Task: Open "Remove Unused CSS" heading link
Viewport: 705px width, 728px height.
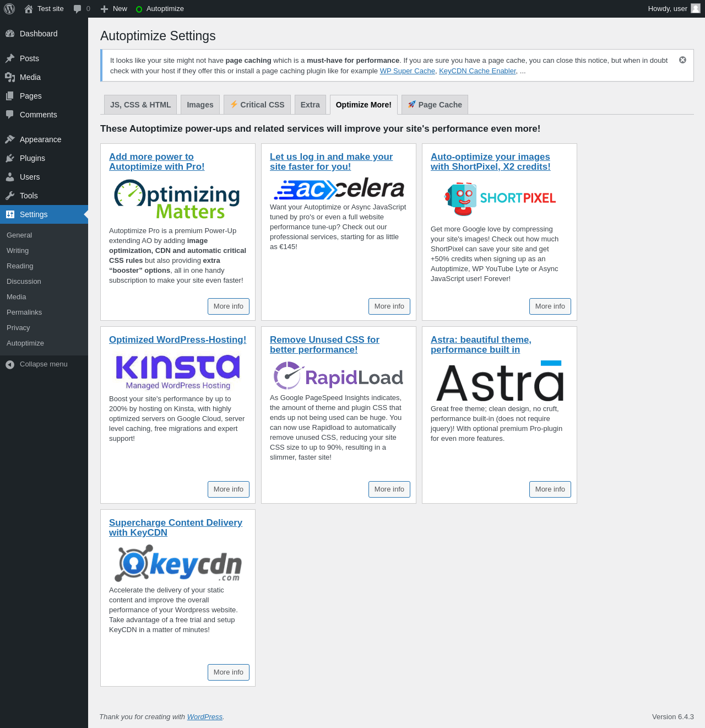Action: point(324,344)
